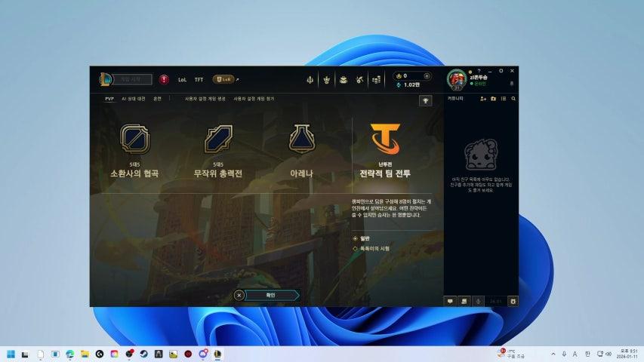Viewport: 644px width, 362px height.
Task: Open the summoner profile avatar
Action: pos(457,79)
